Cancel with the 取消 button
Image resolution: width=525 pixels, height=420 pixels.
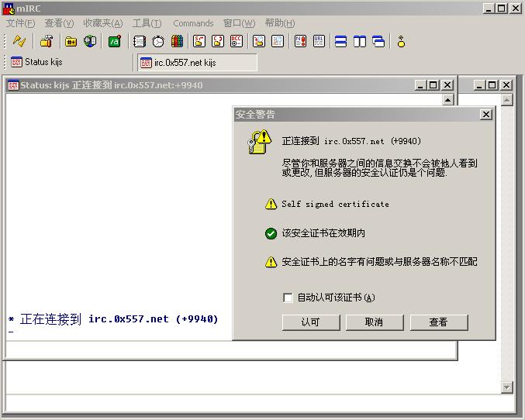(375, 322)
